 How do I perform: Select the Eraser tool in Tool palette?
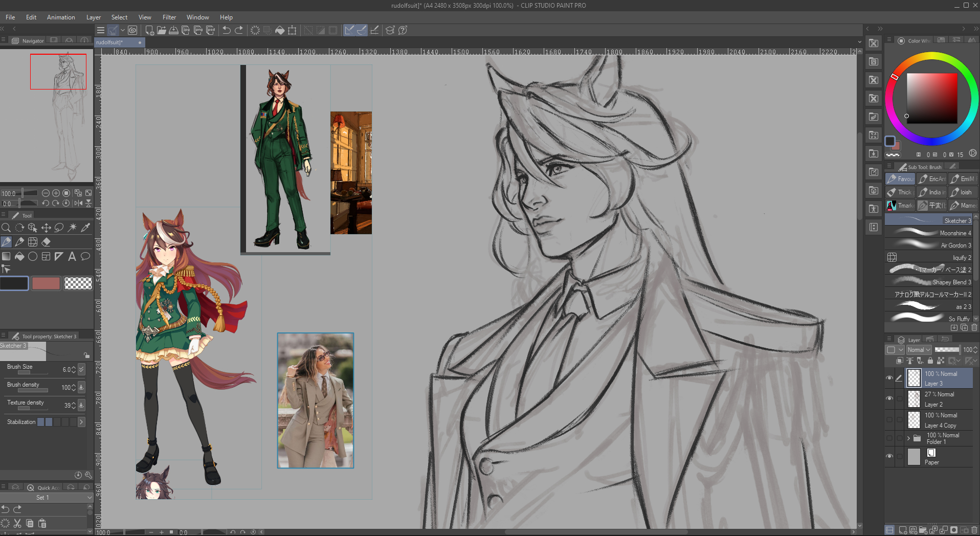[x=46, y=242]
